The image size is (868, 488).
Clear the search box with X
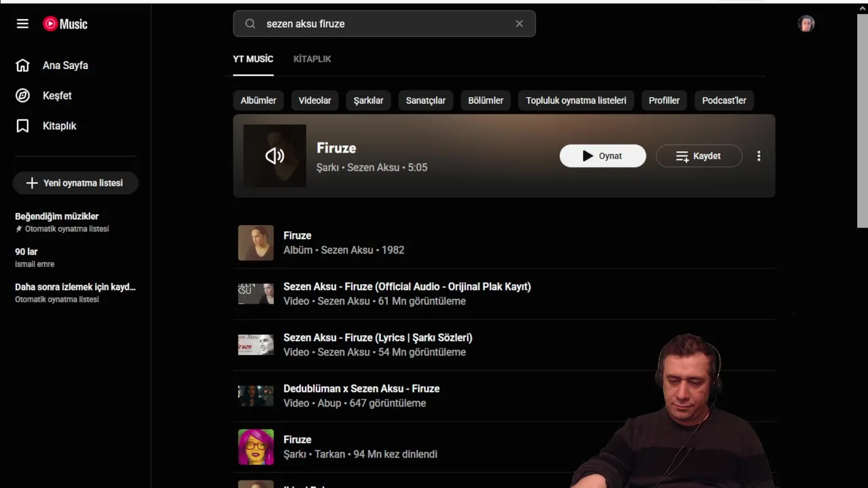pos(519,24)
